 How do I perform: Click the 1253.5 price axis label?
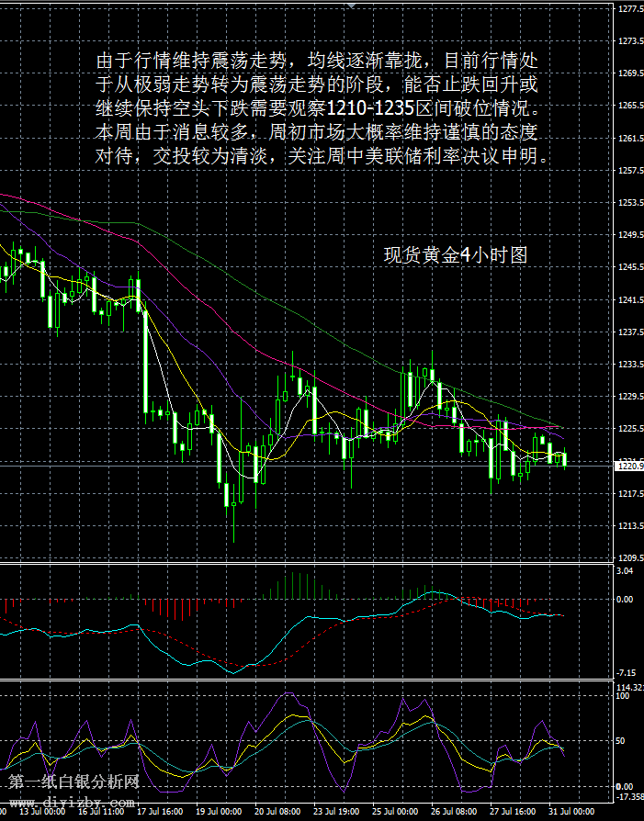tap(631, 203)
